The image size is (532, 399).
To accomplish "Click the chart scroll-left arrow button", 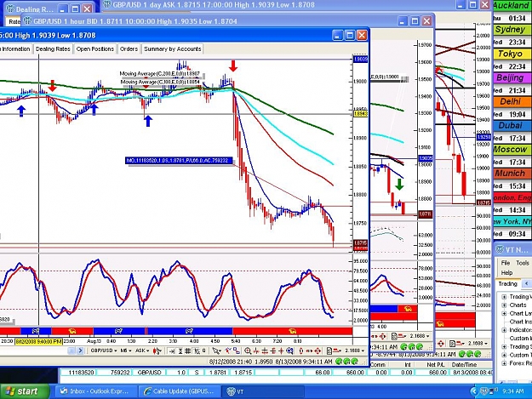I will 72,351.
